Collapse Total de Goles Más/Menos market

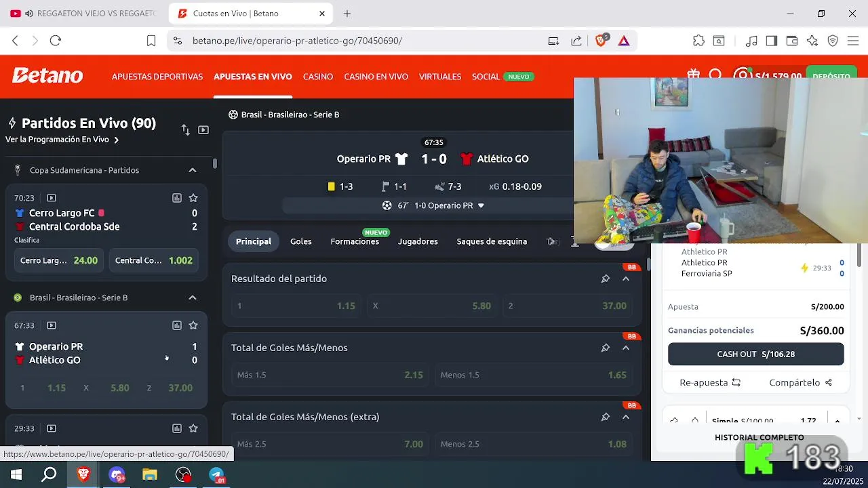point(626,348)
